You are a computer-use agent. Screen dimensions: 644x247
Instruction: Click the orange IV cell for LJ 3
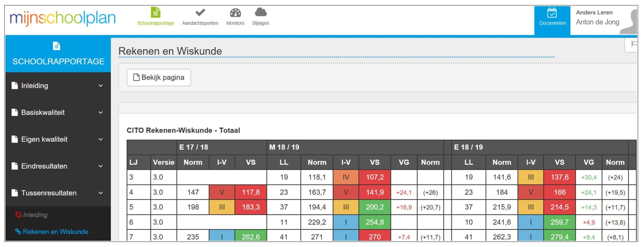346,177
